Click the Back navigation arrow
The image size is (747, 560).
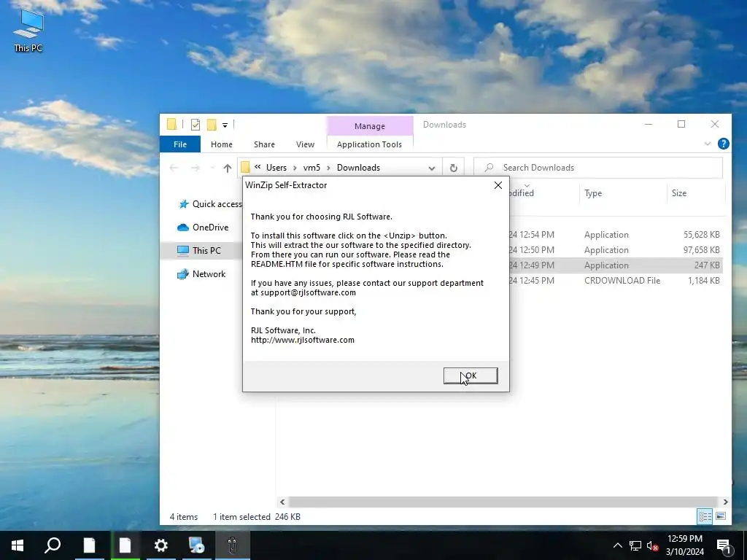click(174, 168)
